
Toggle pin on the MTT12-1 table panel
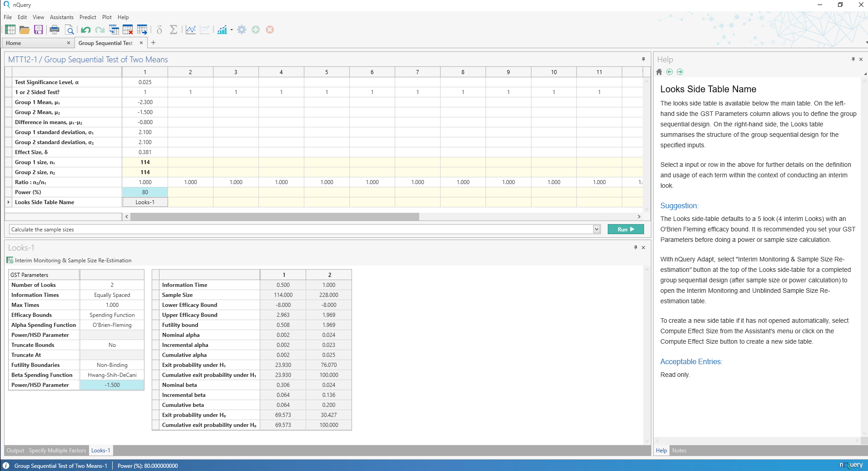[643, 60]
